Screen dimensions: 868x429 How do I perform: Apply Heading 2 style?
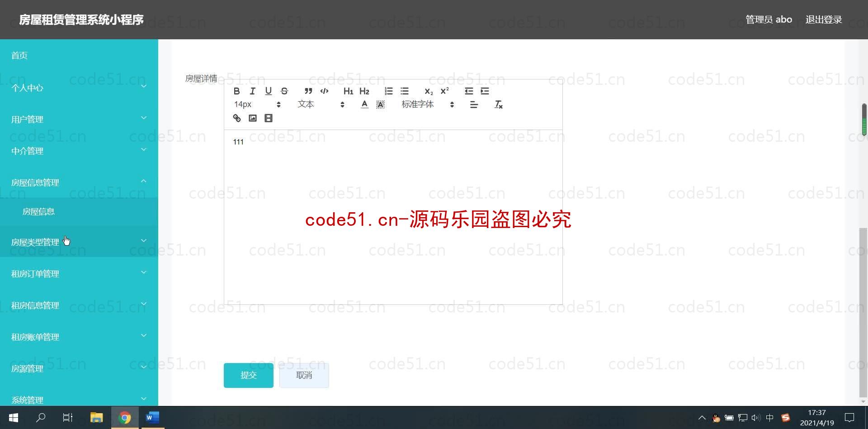point(364,91)
